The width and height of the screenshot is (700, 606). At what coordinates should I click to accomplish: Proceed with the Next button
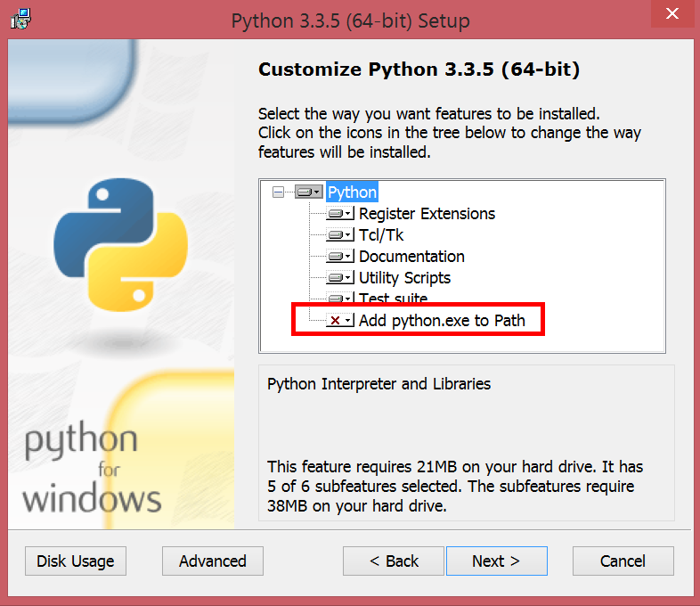[x=496, y=561]
